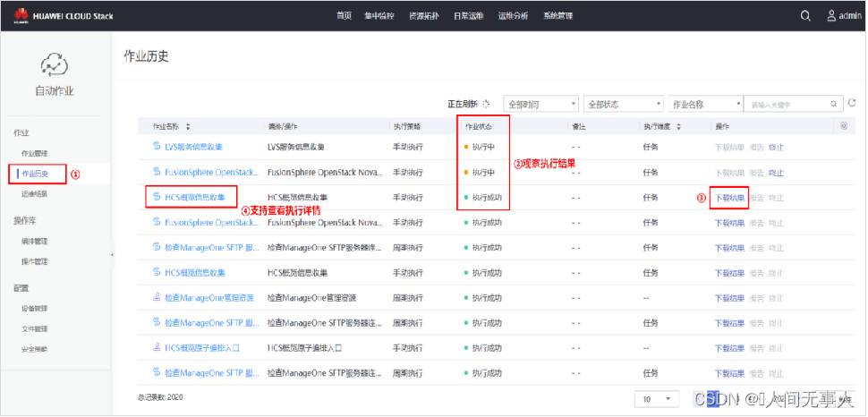Click 执行成功 status in 检查ManageOne管理资源 row
Image resolution: width=868 pixels, height=417 pixels.
pyautogui.click(x=487, y=298)
